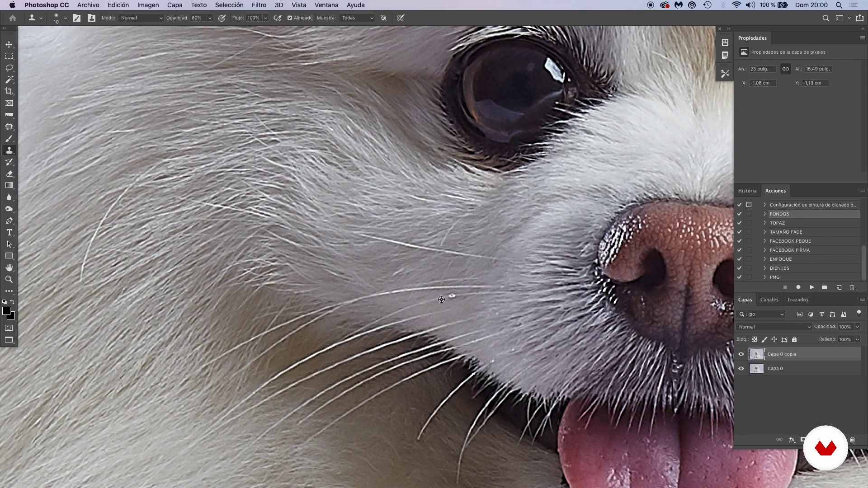Select the Brush tool
This screenshot has width=868, height=488.
[9, 138]
